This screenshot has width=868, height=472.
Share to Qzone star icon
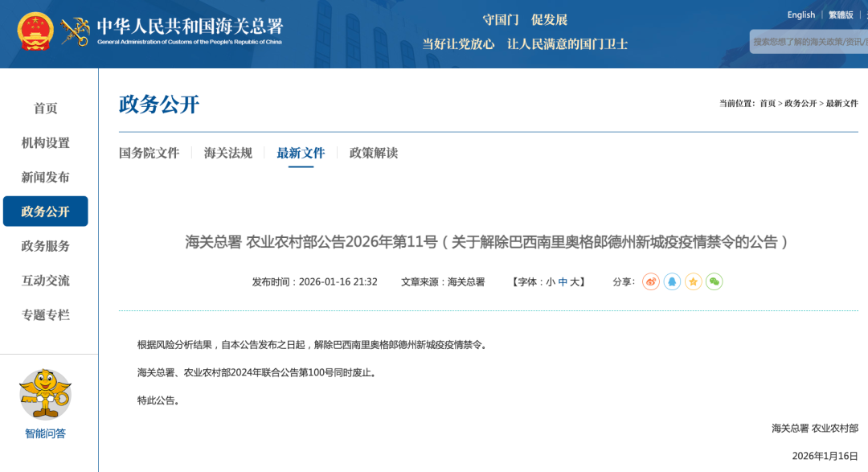click(x=693, y=281)
